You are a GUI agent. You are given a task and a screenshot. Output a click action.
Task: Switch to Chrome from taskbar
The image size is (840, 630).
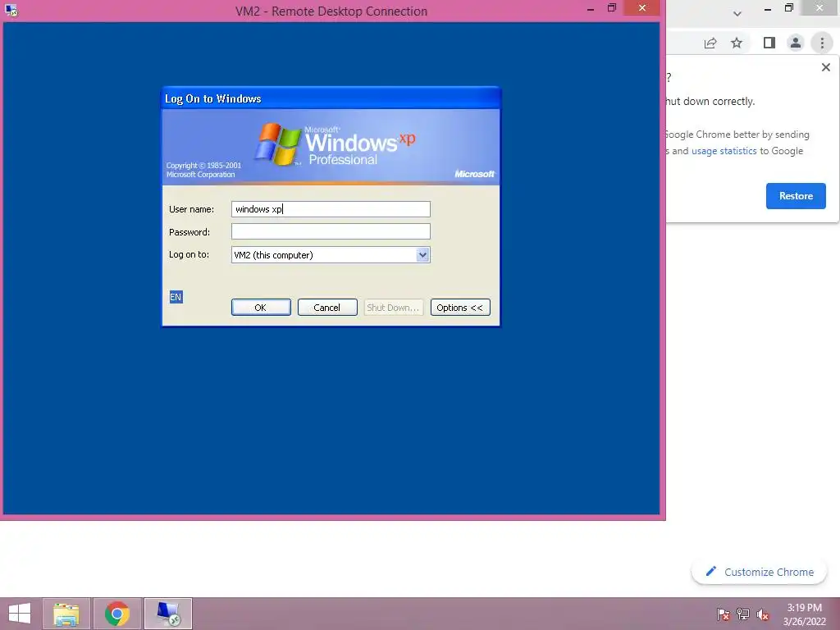(x=117, y=614)
